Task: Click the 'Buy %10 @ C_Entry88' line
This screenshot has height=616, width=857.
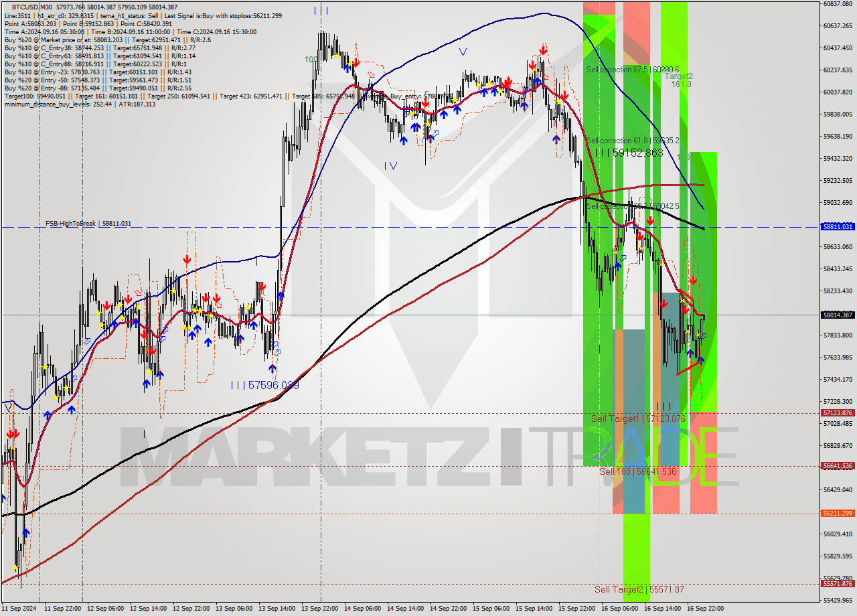Action: point(95,64)
